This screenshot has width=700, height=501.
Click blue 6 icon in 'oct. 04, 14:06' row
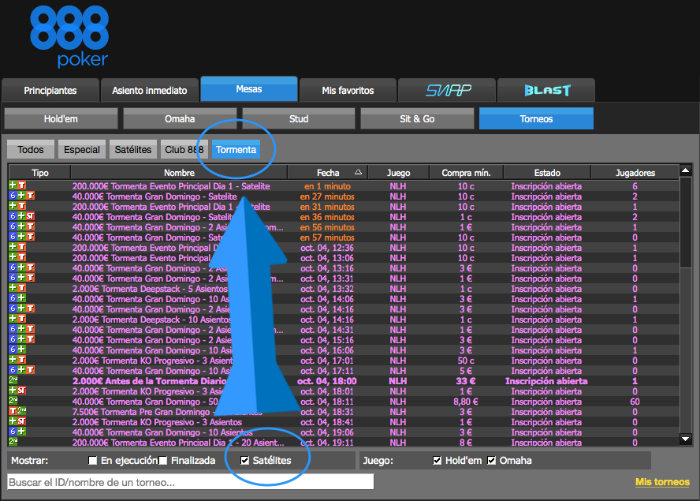click(13, 299)
